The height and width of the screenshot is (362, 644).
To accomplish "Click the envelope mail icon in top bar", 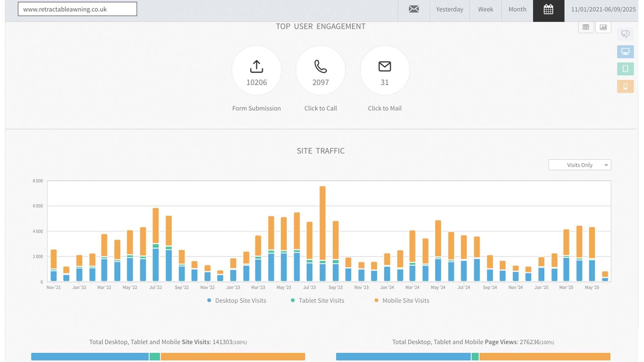I will click(414, 9).
